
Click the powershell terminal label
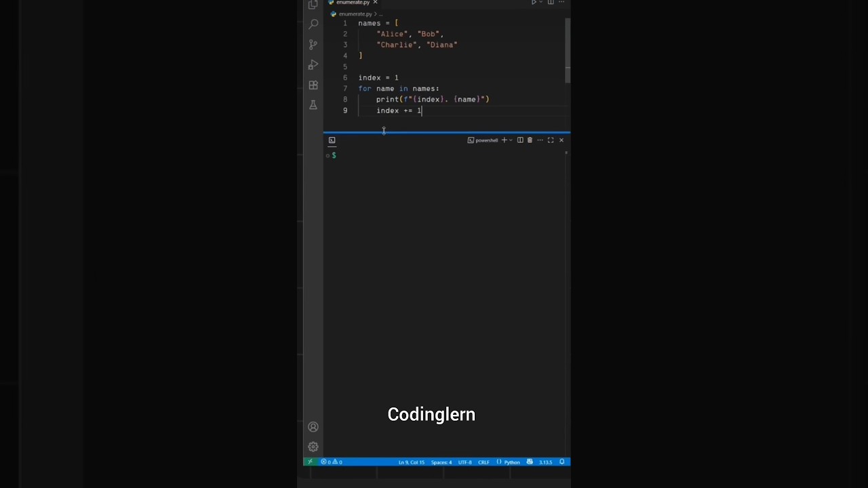(483, 140)
